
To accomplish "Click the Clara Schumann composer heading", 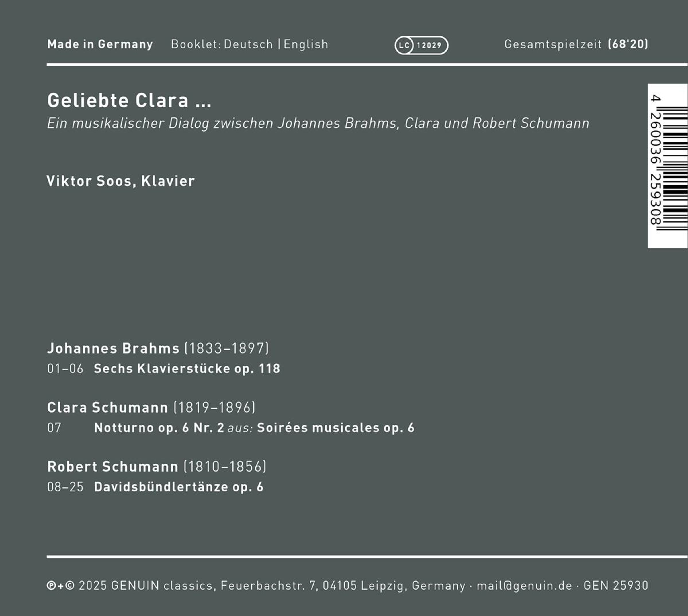I will coord(108,407).
